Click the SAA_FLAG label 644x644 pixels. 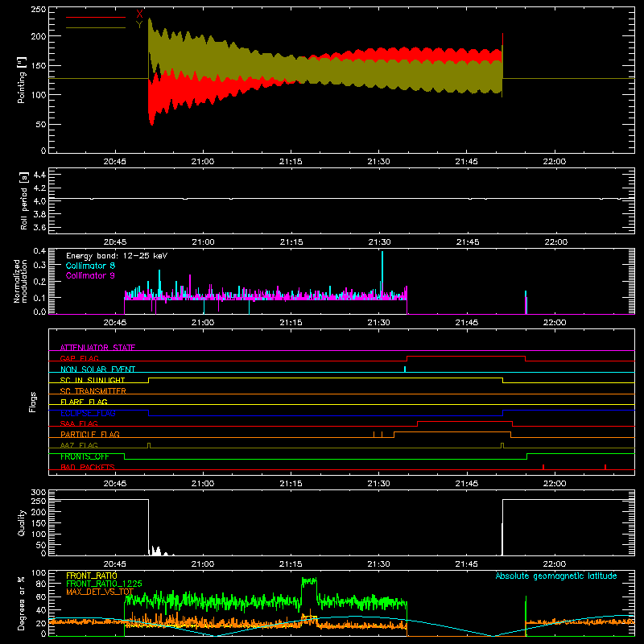79,423
